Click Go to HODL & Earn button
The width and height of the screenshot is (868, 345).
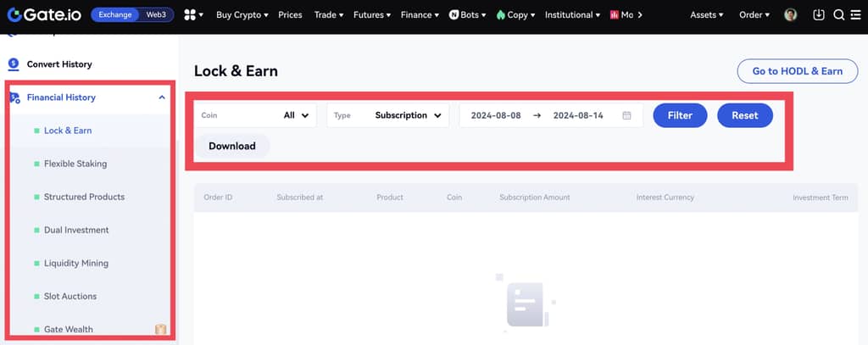click(797, 71)
